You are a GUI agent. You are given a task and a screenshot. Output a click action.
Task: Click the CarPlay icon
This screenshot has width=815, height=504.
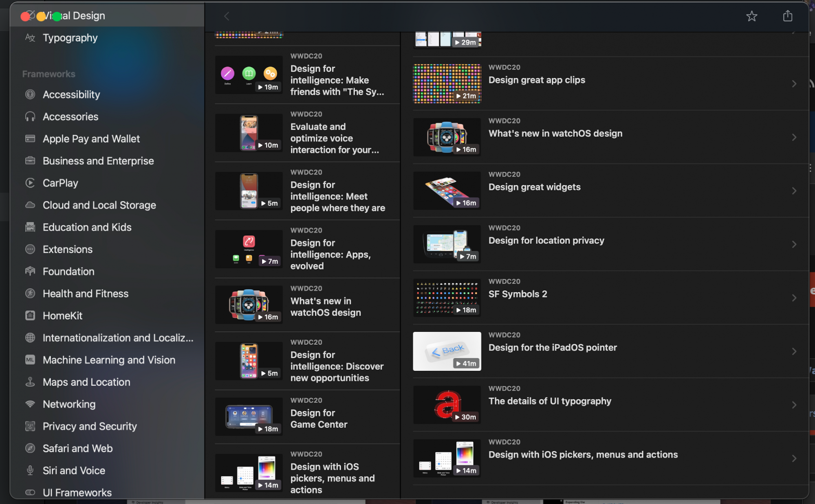click(30, 183)
